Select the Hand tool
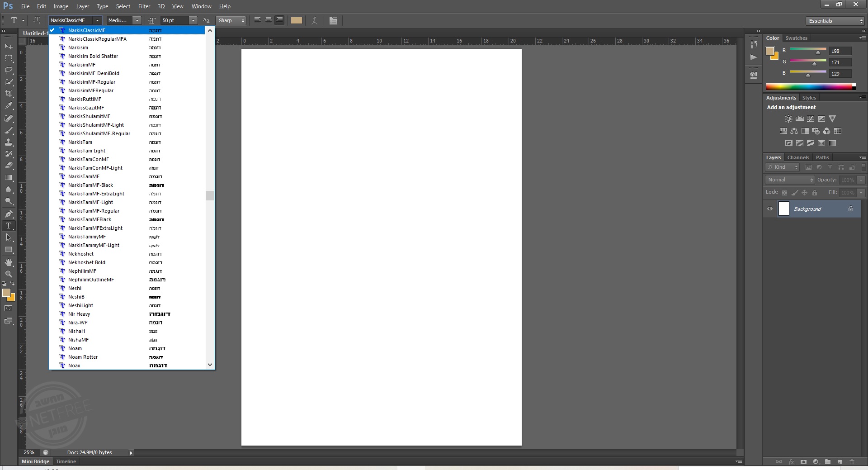868x470 pixels. pos(9,262)
